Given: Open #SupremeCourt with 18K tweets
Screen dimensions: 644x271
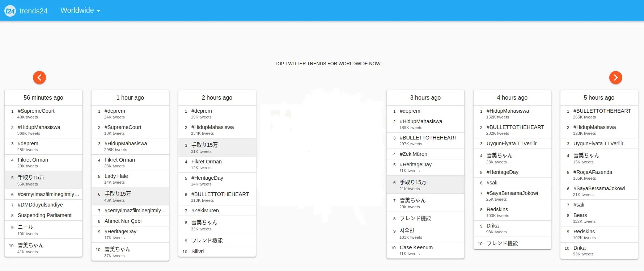Looking at the screenshot, I should [123, 127].
